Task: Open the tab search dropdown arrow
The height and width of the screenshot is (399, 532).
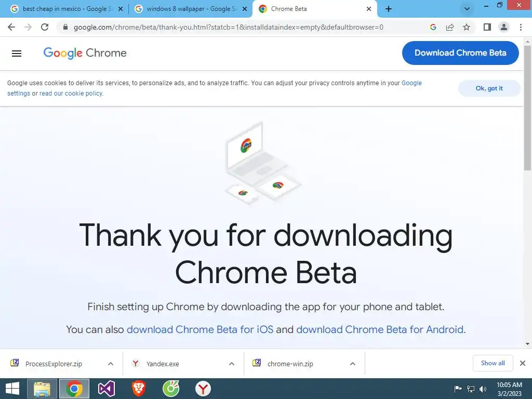Action: (x=467, y=9)
